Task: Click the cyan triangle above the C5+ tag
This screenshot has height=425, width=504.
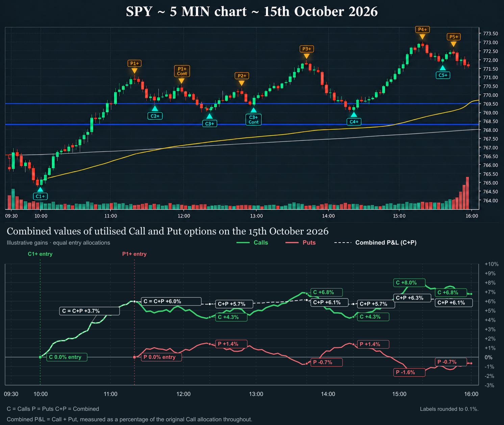Action: (443, 68)
